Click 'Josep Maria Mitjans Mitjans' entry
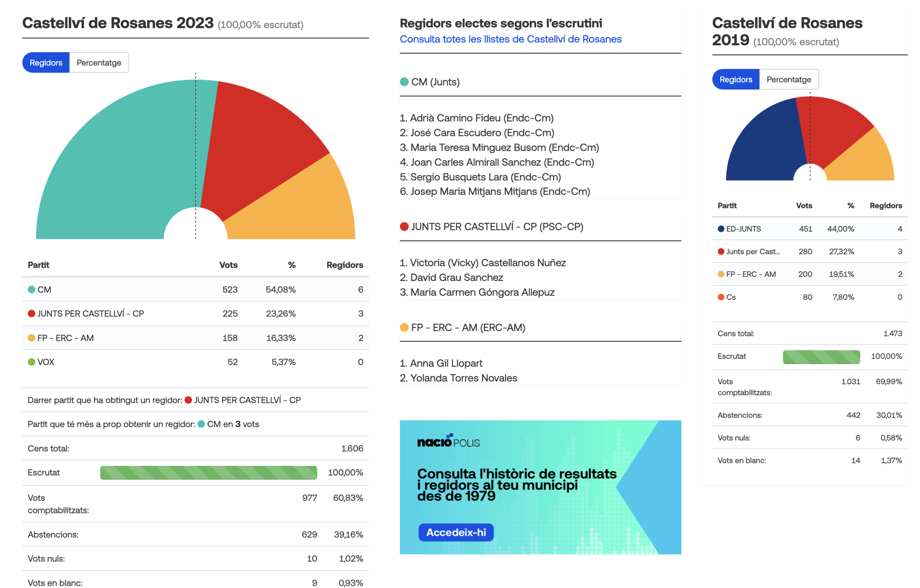The width and height of the screenshot is (920, 588). tap(495, 191)
